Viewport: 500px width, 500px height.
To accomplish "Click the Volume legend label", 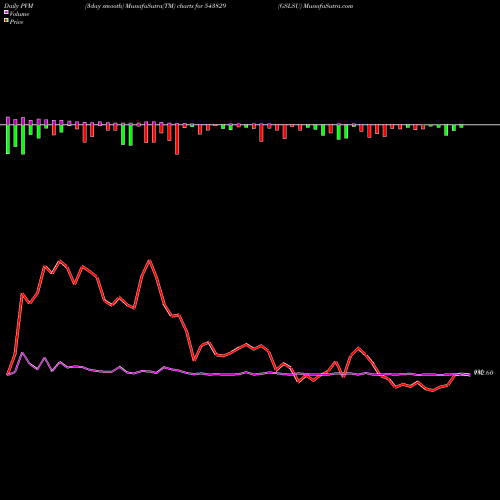I will point(19,14).
